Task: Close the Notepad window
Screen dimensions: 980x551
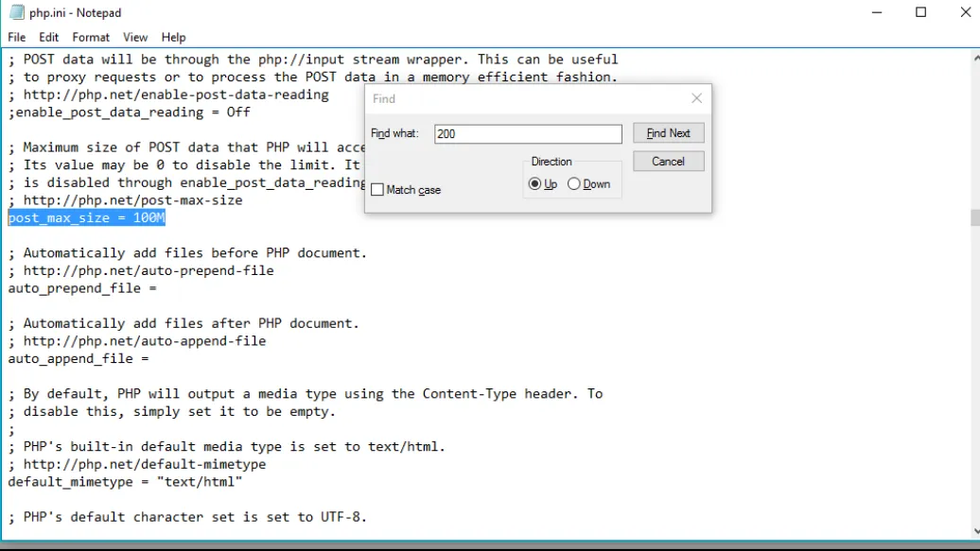Action: 965,12
